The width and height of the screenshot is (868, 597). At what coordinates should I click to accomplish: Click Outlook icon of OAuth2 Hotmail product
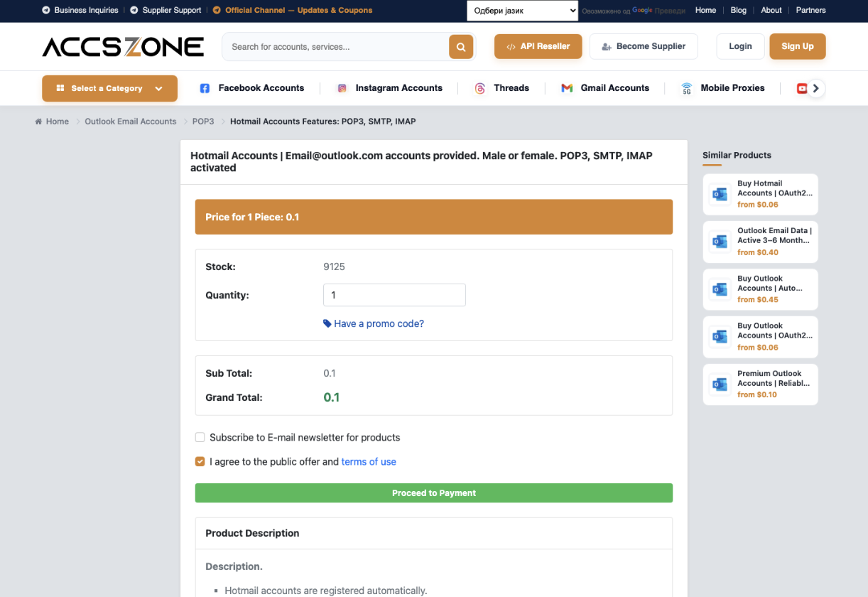coord(720,194)
